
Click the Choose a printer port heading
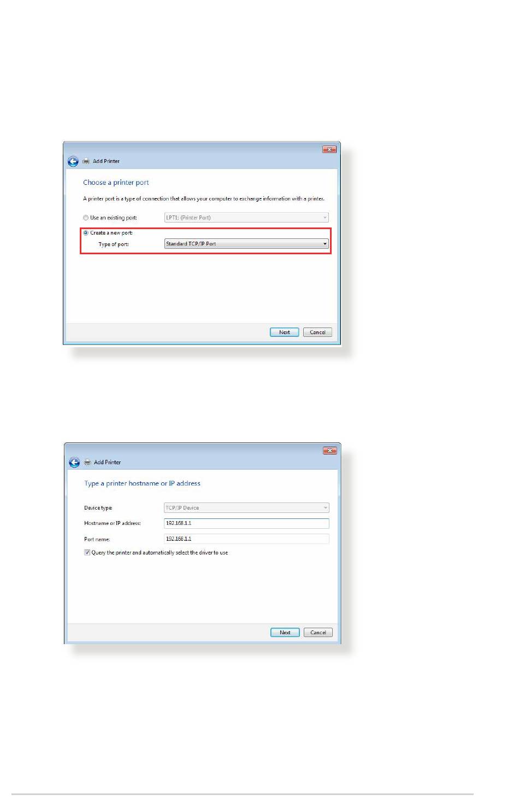pyautogui.click(x=116, y=183)
